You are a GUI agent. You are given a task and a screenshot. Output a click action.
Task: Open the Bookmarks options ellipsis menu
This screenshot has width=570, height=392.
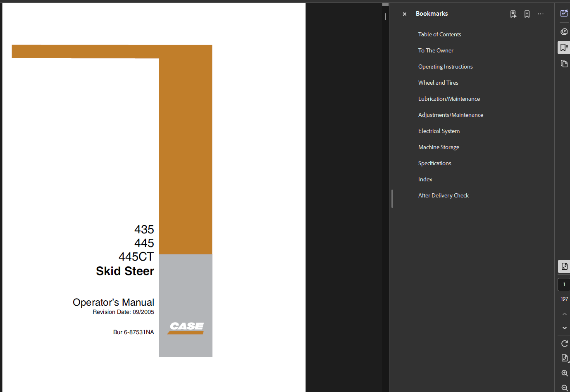tap(541, 14)
